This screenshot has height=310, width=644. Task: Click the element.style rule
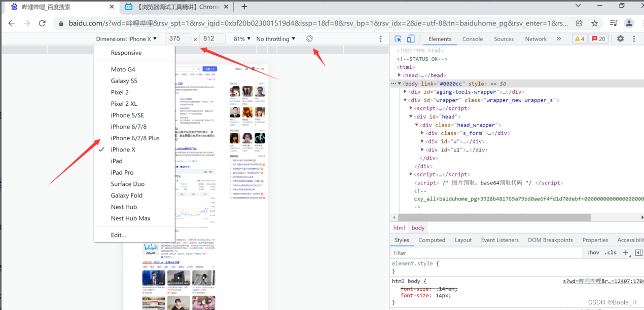point(415,264)
